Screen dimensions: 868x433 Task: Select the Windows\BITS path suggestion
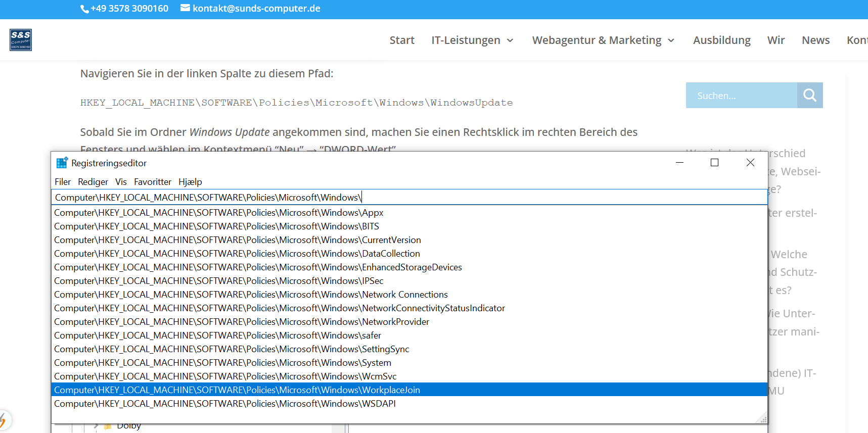[409, 226]
